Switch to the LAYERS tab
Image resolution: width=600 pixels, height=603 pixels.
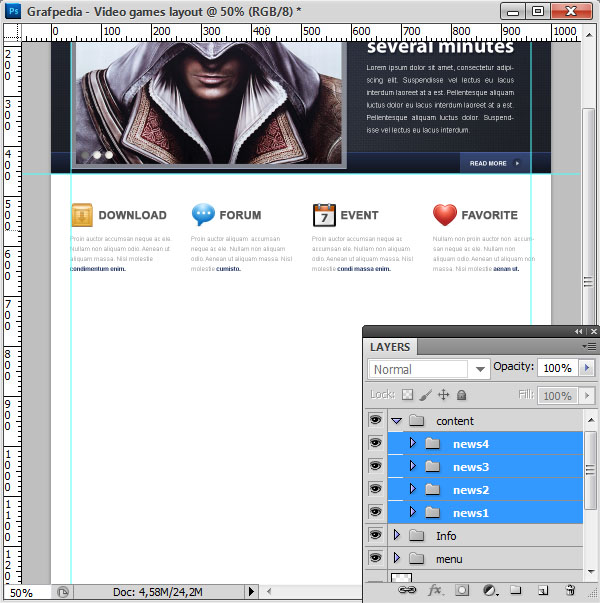coord(390,347)
